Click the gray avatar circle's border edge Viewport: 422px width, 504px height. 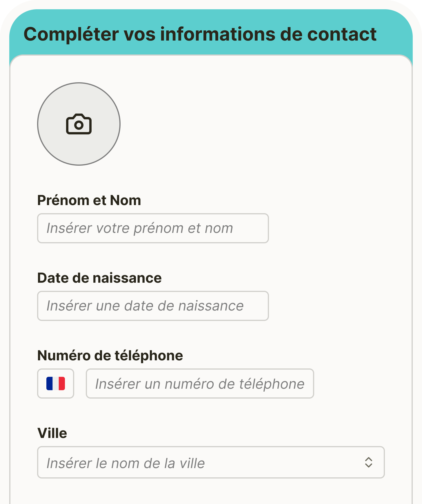[x=38, y=124]
